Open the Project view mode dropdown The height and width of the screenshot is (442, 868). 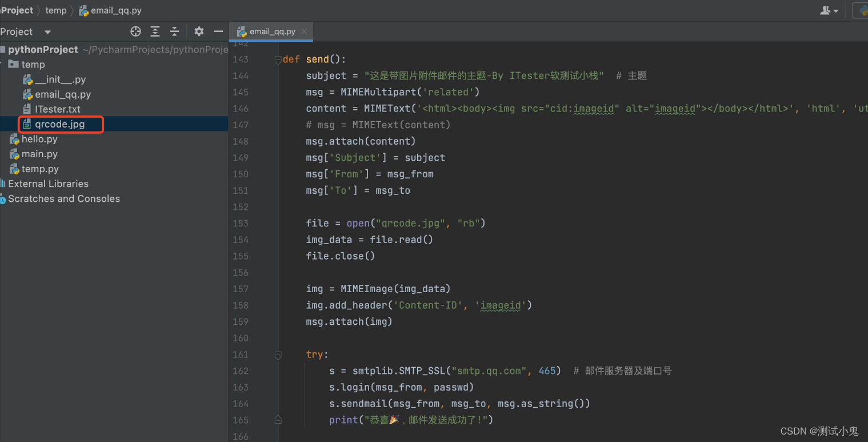tap(47, 31)
